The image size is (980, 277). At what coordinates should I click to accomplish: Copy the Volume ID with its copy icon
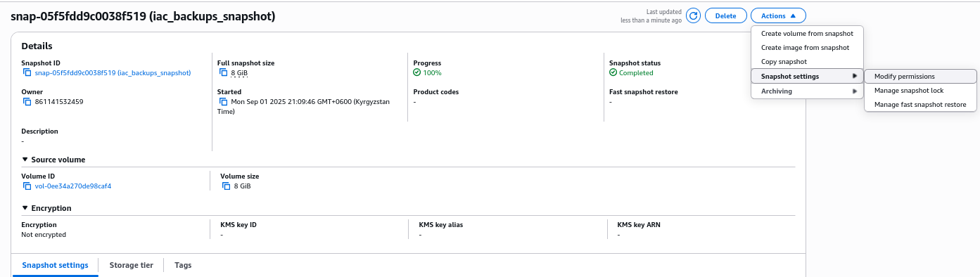pyautogui.click(x=27, y=186)
